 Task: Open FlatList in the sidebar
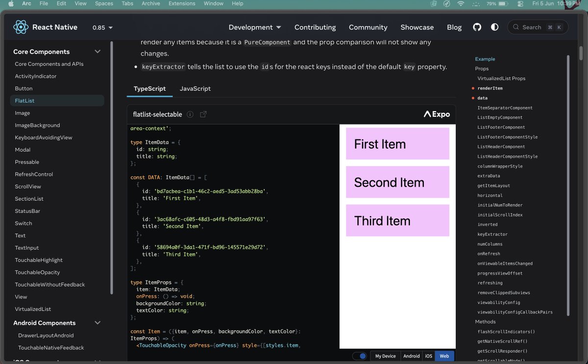(57, 100)
